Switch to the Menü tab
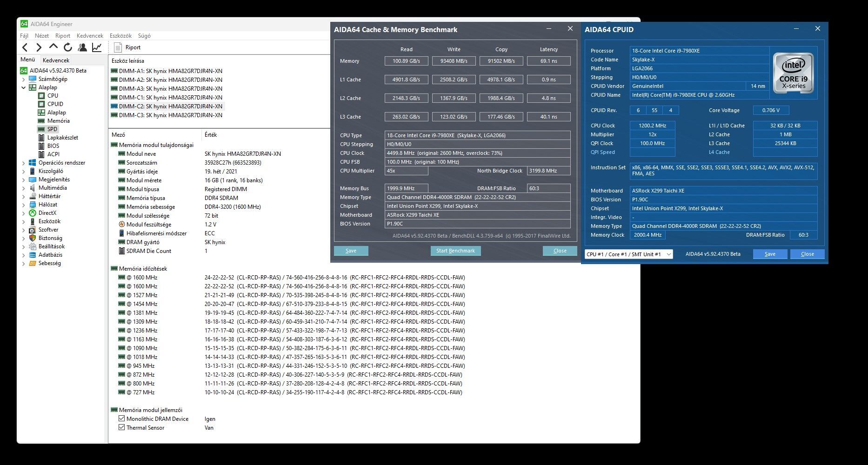This screenshot has height=465, width=868. (x=27, y=60)
